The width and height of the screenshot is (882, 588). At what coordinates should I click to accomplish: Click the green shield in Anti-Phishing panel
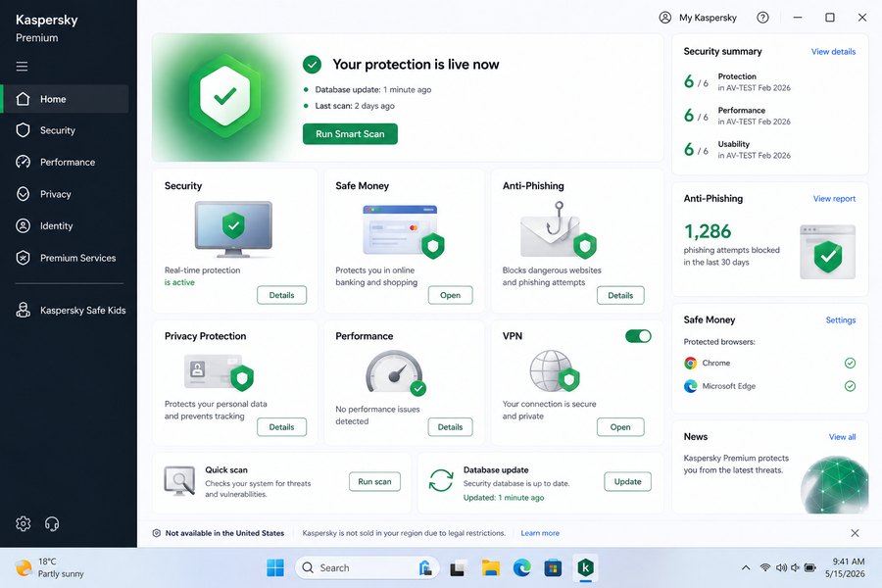point(828,256)
